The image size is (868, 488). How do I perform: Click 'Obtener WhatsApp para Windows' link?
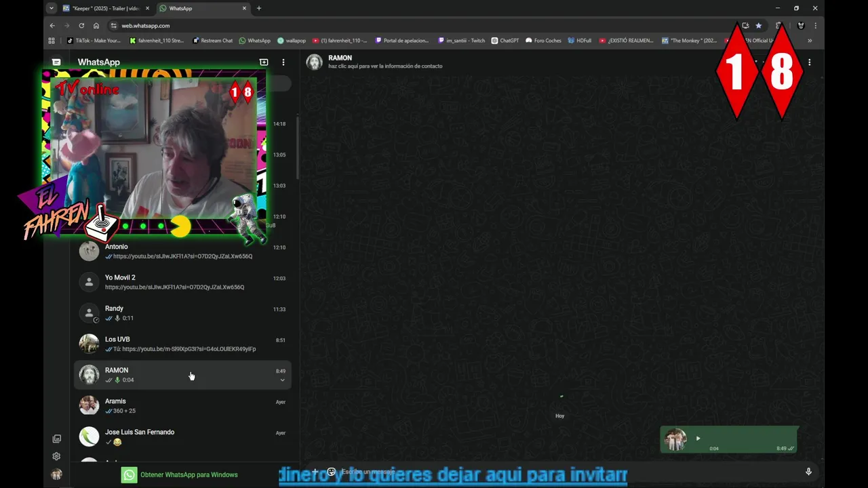click(x=189, y=474)
